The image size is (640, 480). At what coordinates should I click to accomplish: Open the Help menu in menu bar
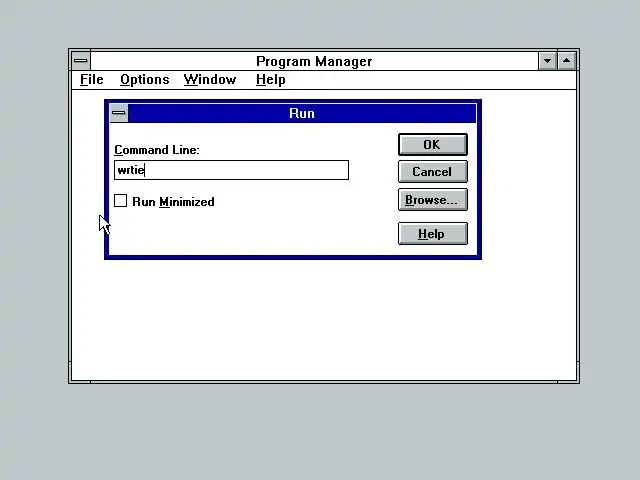pos(271,80)
